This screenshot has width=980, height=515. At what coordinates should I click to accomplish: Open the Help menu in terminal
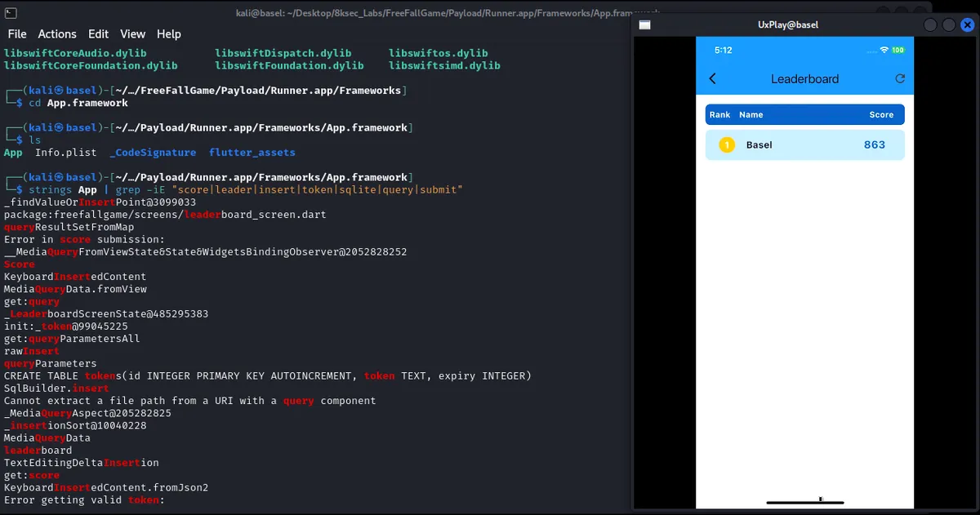pos(169,34)
